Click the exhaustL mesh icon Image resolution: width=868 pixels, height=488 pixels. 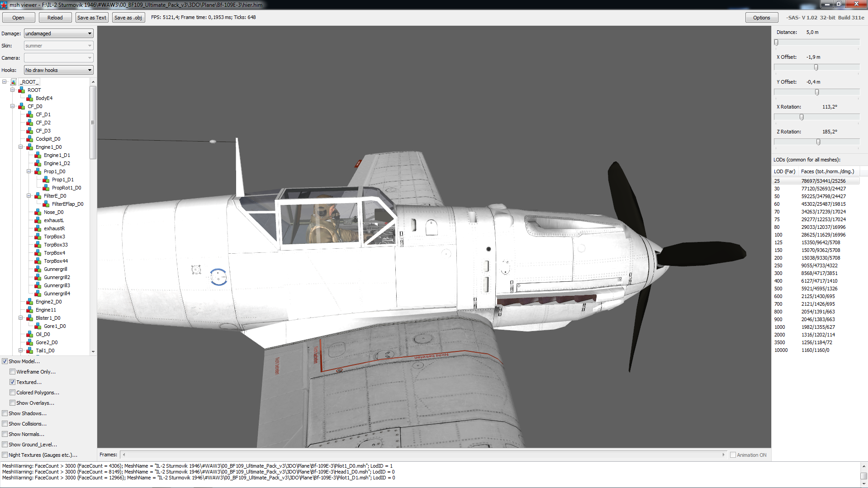coord(38,220)
